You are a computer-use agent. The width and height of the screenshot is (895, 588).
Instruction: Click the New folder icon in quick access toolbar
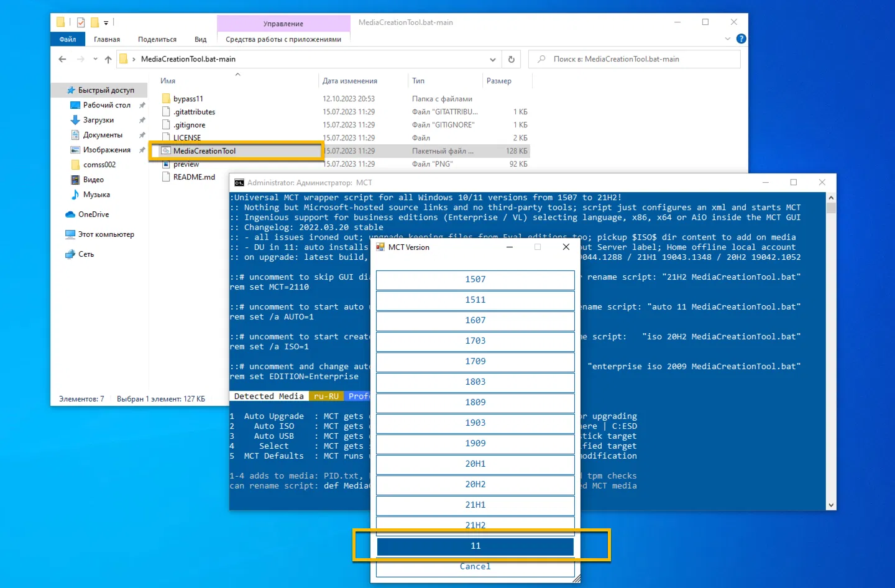click(95, 22)
